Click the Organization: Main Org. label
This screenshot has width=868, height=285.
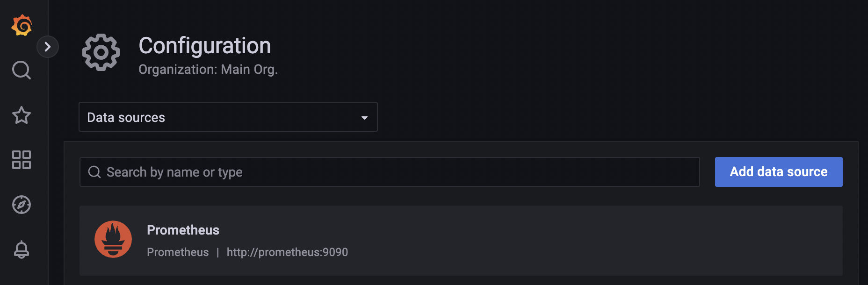(208, 69)
